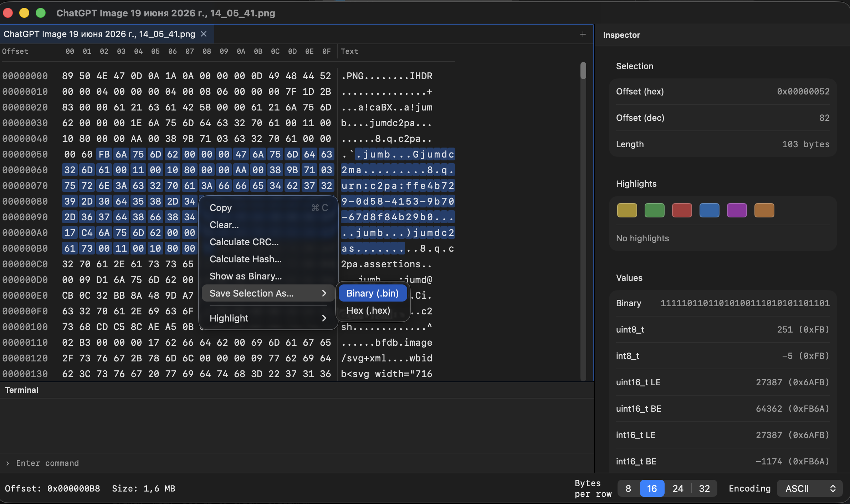Click offset row 00000000 label
Image resolution: width=850 pixels, height=504 pixels.
pos(25,76)
